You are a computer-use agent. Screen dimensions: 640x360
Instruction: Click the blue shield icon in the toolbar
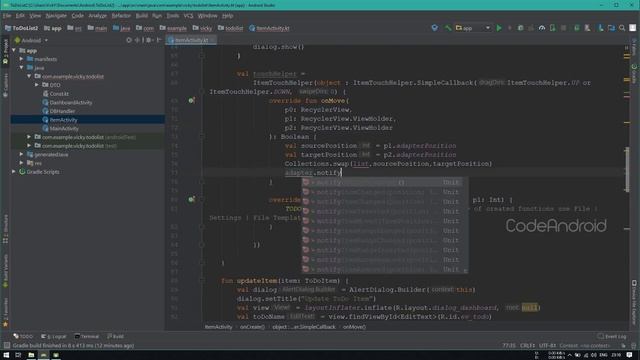(x=435, y=28)
